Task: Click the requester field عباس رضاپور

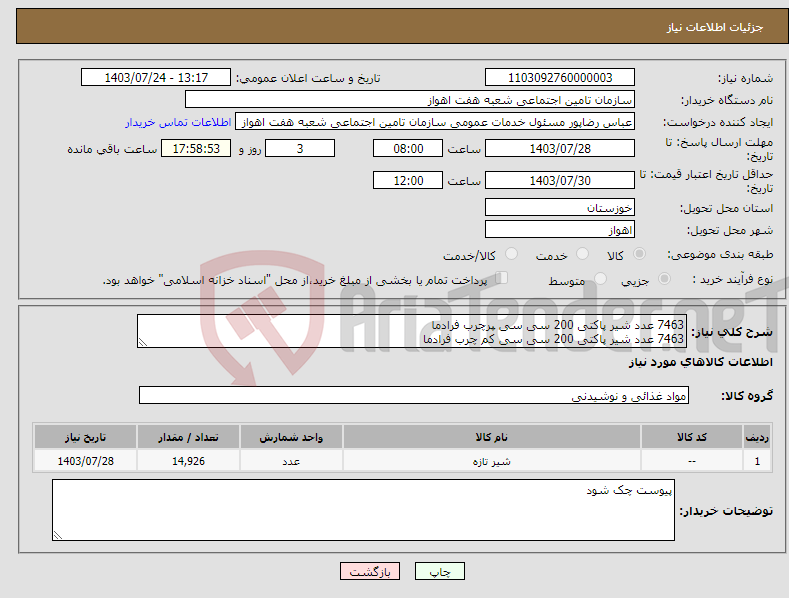Action: pos(435,122)
